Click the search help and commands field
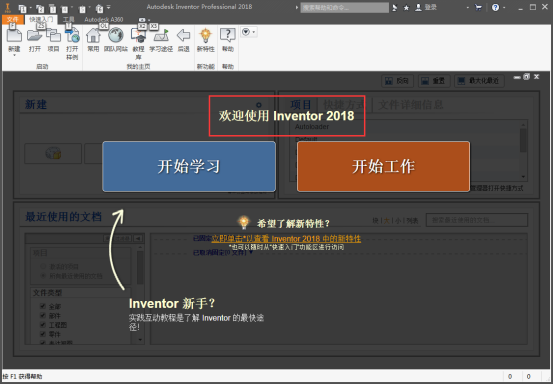This screenshot has height=384, width=553. [x=345, y=7]
